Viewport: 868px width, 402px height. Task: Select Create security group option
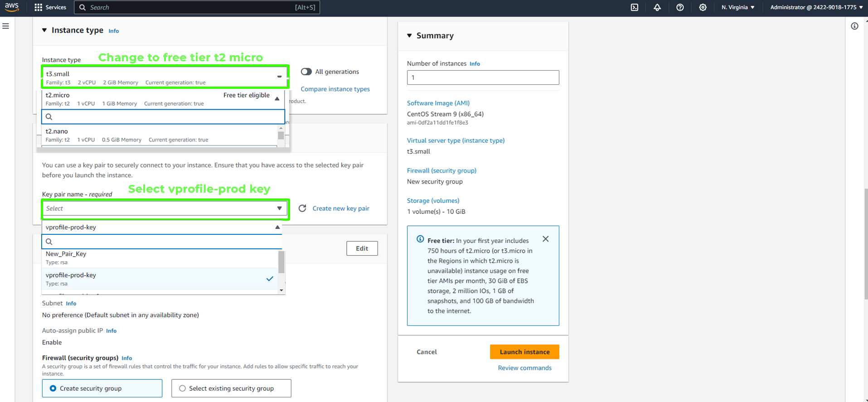(102, 388)
